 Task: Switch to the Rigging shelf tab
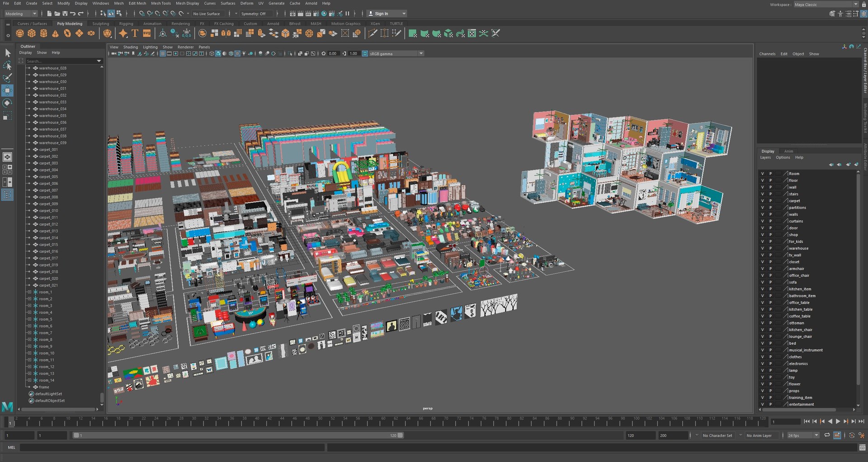pyautogui.click(x=126, y=24)
